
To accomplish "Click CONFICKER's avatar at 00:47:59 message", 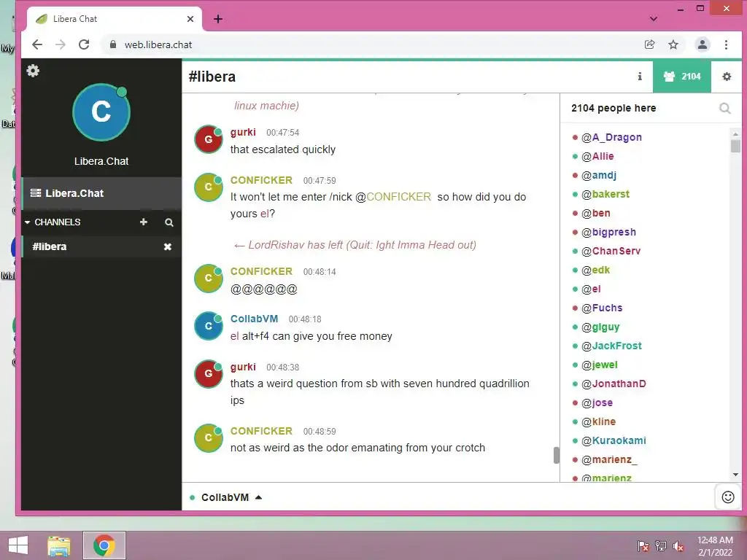I will [x=208, y=187].
